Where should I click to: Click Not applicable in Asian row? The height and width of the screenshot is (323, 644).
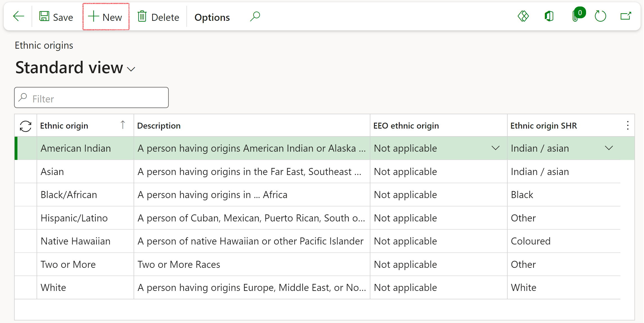coord(439,172)
